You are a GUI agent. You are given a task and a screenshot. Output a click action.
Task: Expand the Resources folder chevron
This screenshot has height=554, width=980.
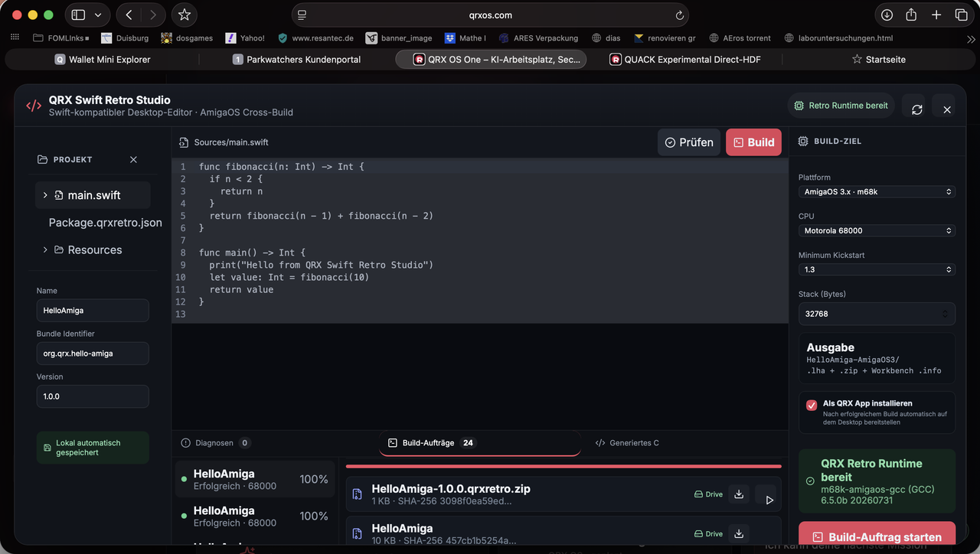45,249
